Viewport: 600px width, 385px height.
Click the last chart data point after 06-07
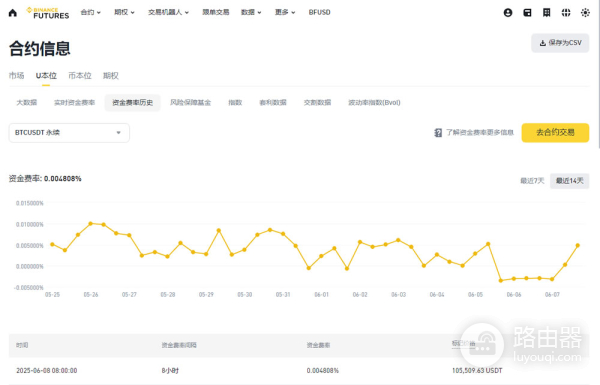578,245
